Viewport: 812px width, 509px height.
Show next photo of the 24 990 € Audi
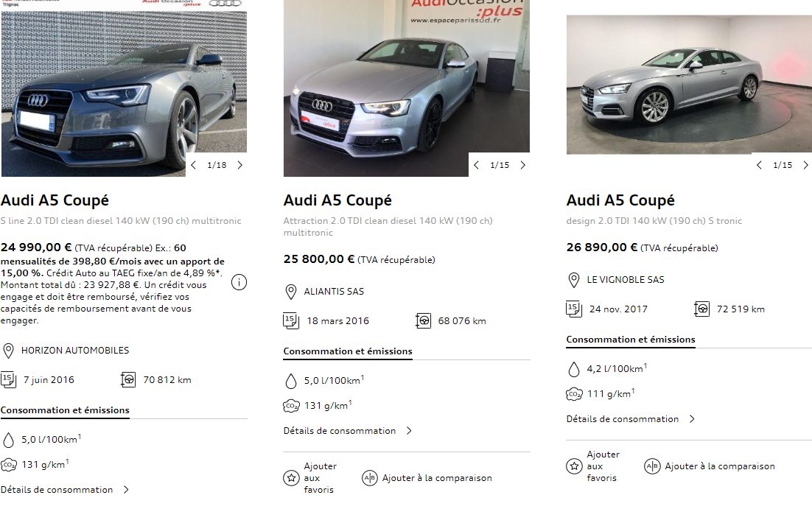tap(239, 165)
